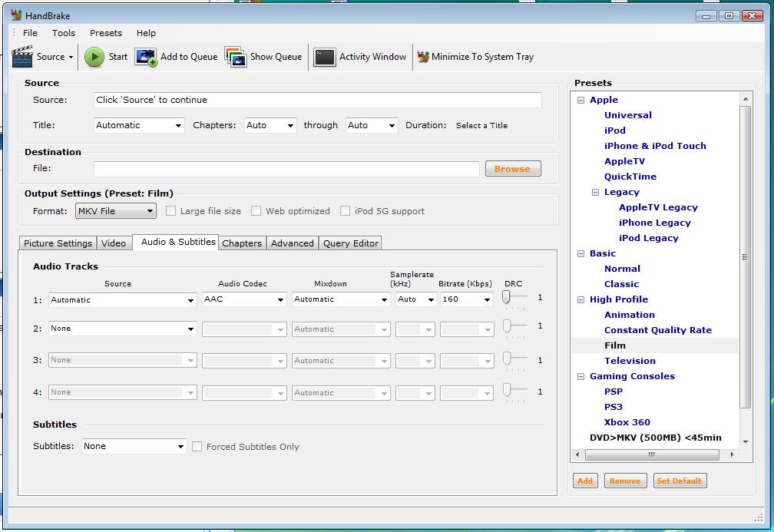Click the Set Default button
The height and width of the screenshot is (532, 774).
tap(680, 481)
